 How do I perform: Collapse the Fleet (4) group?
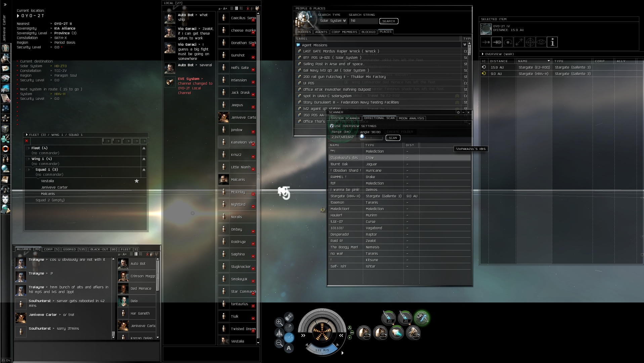144,148
